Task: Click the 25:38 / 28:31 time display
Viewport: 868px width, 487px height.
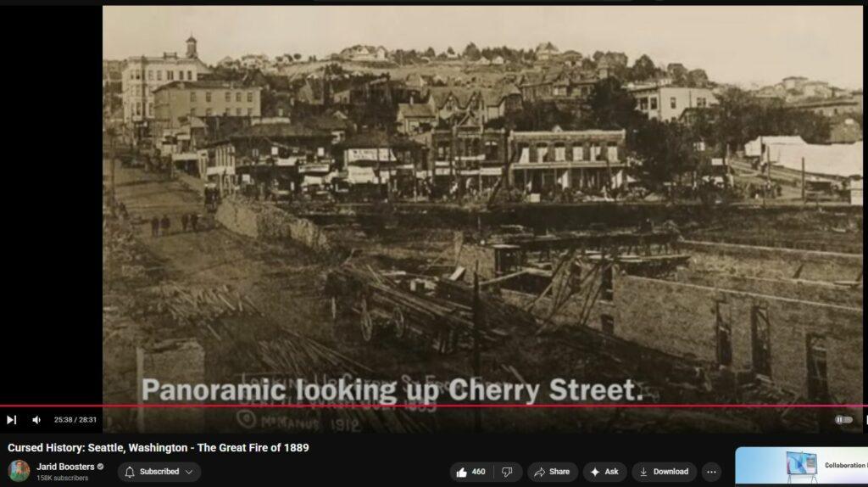Action: pos(75,420)
